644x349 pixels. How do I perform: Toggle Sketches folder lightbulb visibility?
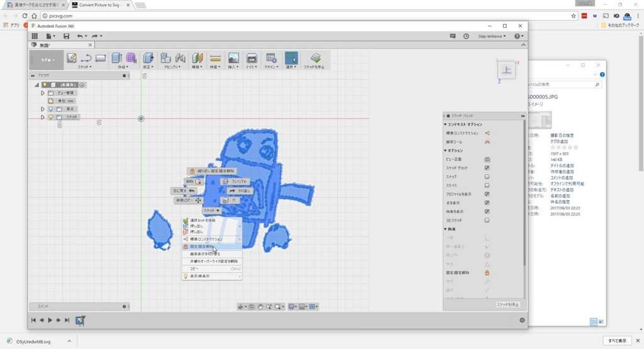click(51, 118)
